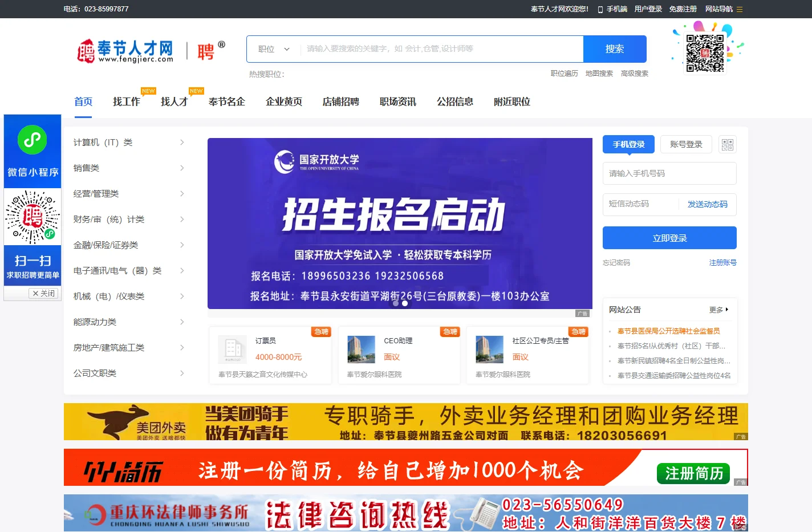Open the 企业黄页 nav tab
812x532 pixels.
tap(284, 101)
